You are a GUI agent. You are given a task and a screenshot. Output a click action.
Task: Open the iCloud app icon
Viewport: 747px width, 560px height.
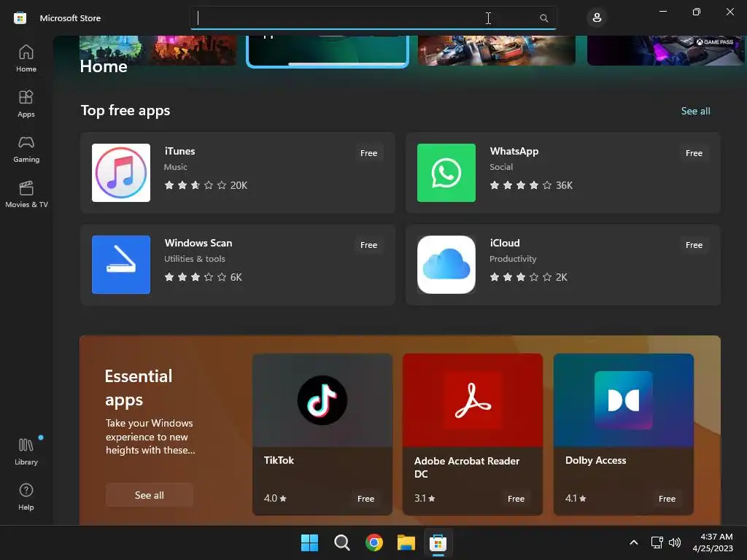click(x=446, y=265)
